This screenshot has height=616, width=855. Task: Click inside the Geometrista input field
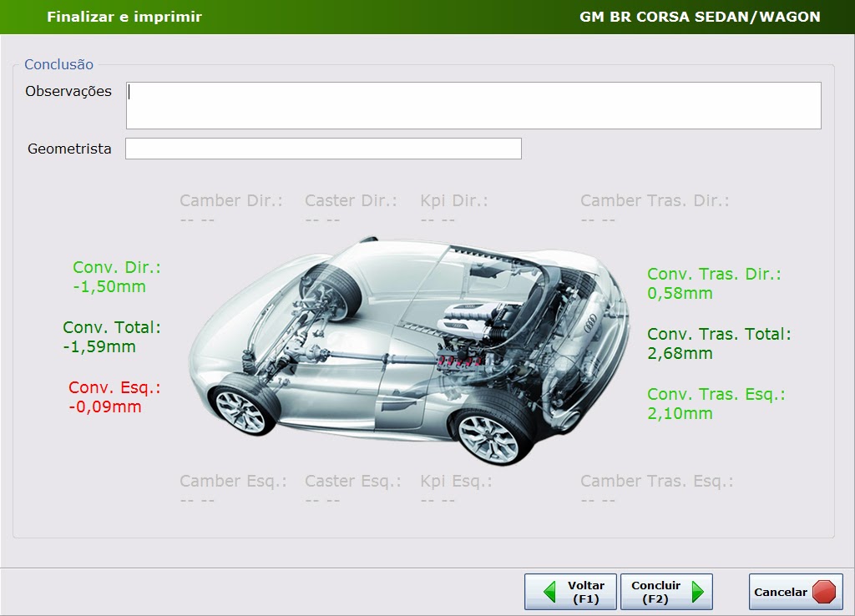pos(323,148)
